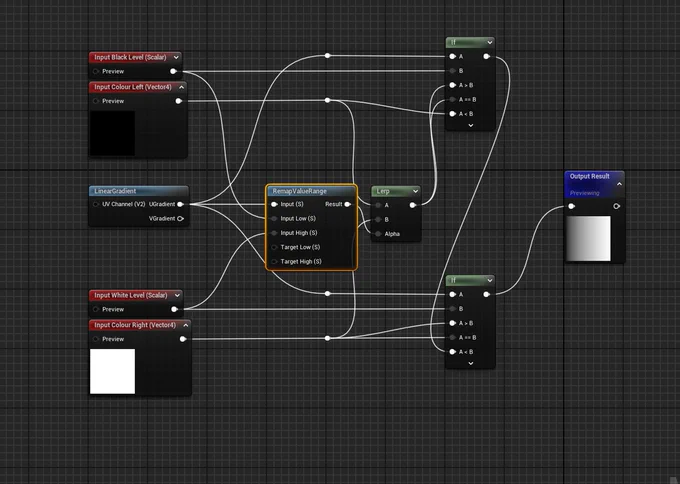This screenshot has width=680, height=484.
Task: Click the B input pin on Lerp
Action: [378, 219]
